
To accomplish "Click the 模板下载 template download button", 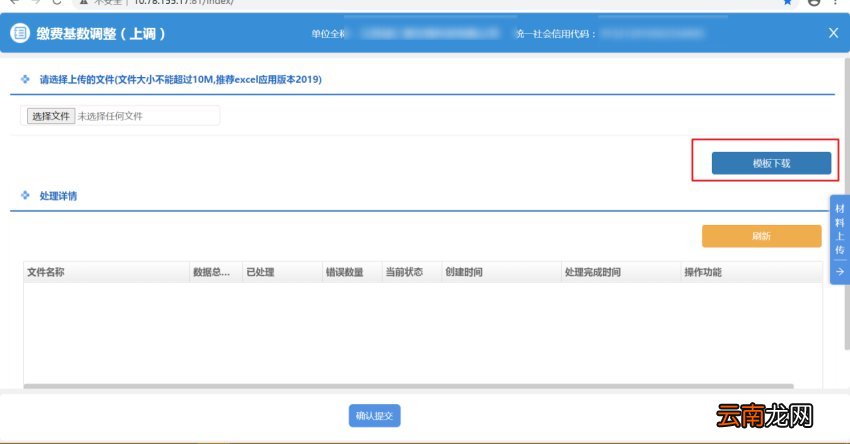I will [771, 163].
